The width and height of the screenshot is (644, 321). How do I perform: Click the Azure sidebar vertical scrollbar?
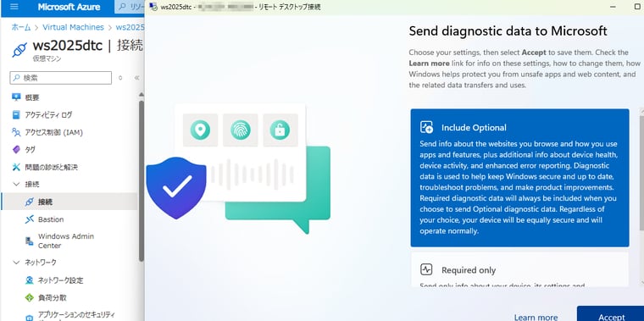coord(142,180)
